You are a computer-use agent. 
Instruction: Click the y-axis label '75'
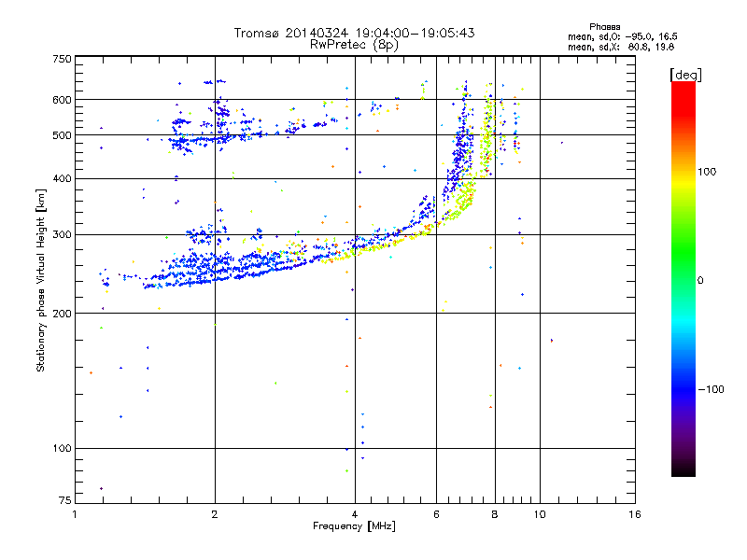pyautogui.click(x=65, y=500)
